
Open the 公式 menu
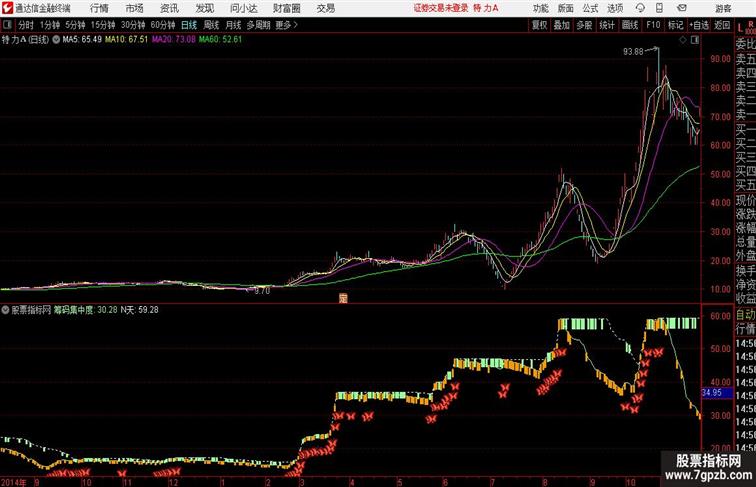coord(590,8)
